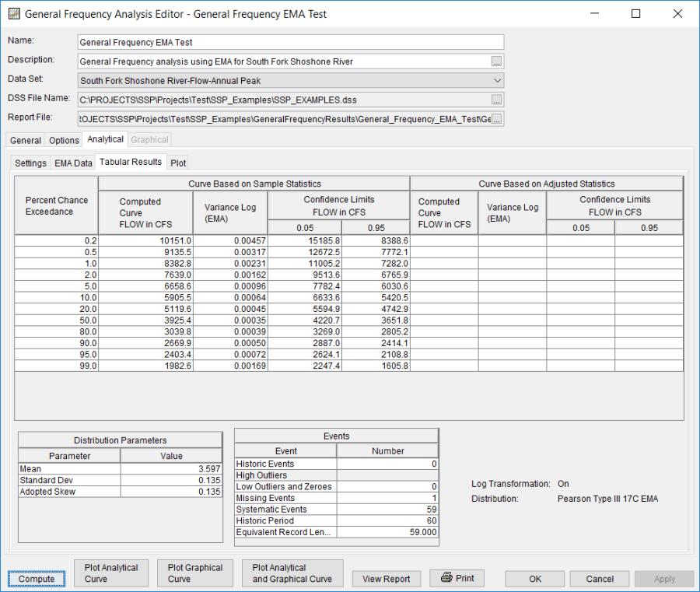Select Equivalent Record Length value 59.000
700x592 pixels.
click(x=387, y=532)
